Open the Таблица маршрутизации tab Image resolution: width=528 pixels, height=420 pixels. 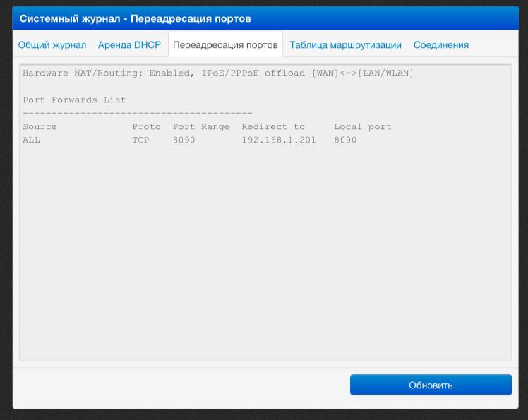[x=345, y=44]
